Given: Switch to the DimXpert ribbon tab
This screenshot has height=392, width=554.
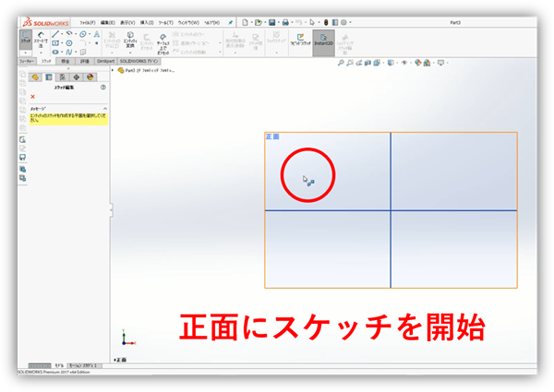Looking at the screenshot, I should point(105,62).
